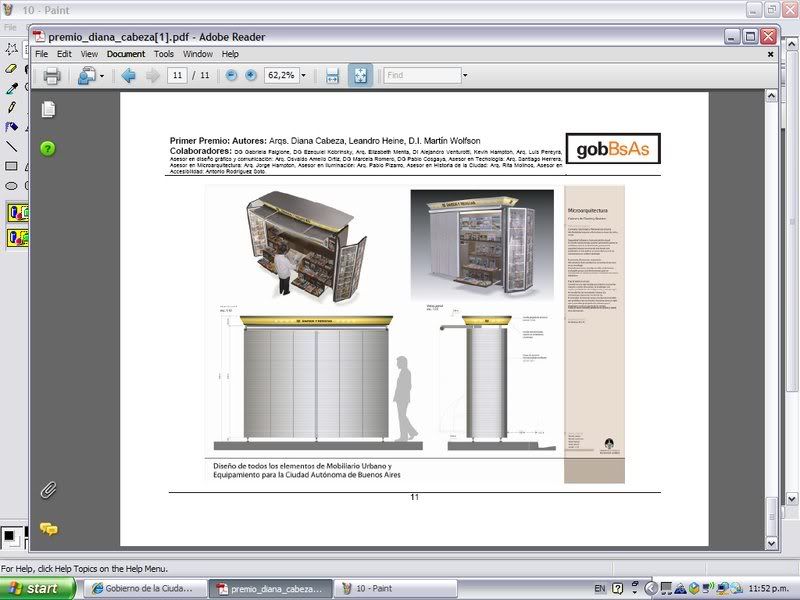
Task: Click the current page number field
Action: [177, 76]
